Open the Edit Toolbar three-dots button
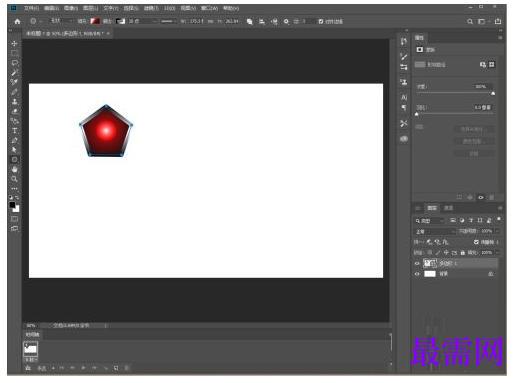Image resolution: width=522 pixels, height=383 pixels. tap(14, 189)
